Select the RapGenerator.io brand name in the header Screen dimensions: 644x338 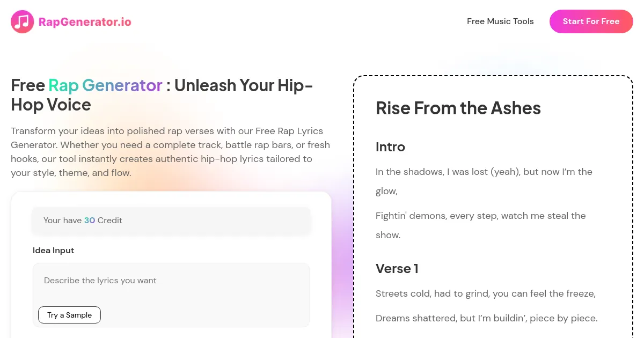pyautogui.click(x=85, y=21)
